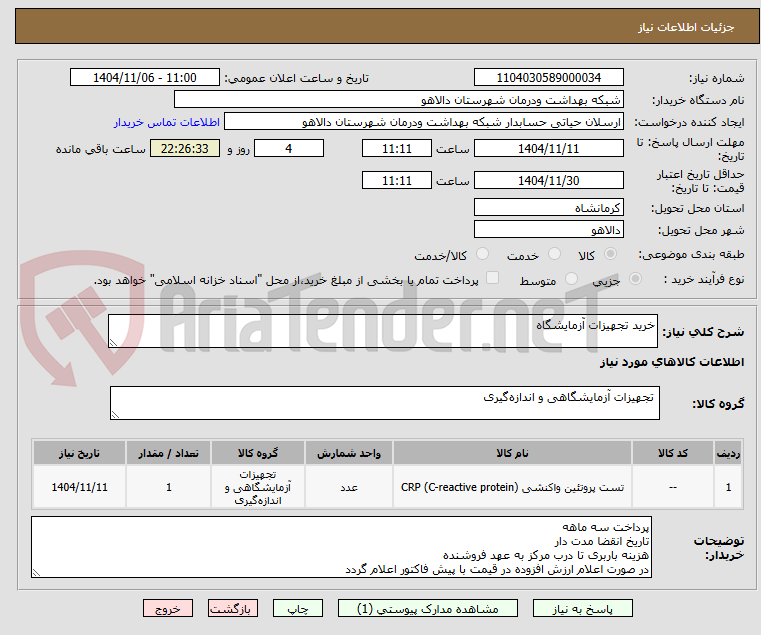Click مشاهده مدارک پیوستی (1) button
The image size is (761, 635).
pyautogui.click(x=428, y=608)
